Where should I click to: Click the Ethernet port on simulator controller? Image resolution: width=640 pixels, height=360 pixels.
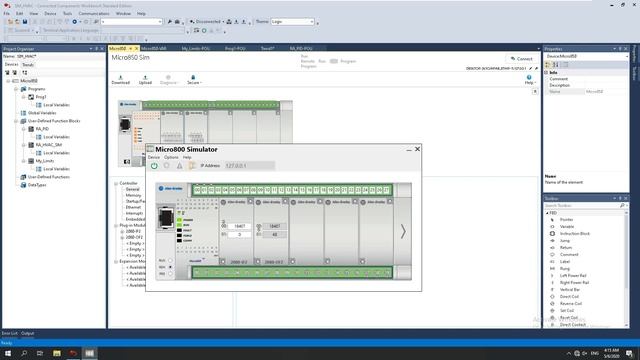coord(166,218)
